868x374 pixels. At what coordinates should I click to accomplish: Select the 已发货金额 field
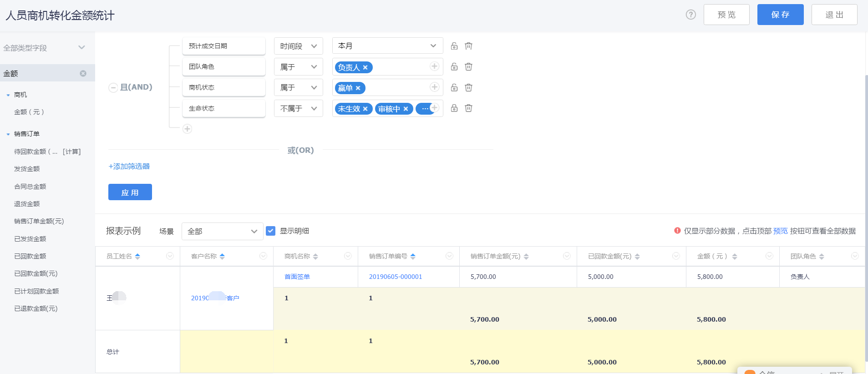pyautogui.click(x=30, y=239)
